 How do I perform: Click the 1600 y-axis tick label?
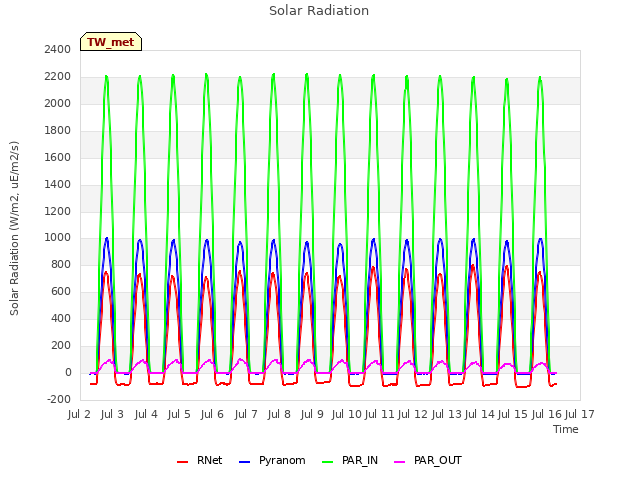coord(58,157)
